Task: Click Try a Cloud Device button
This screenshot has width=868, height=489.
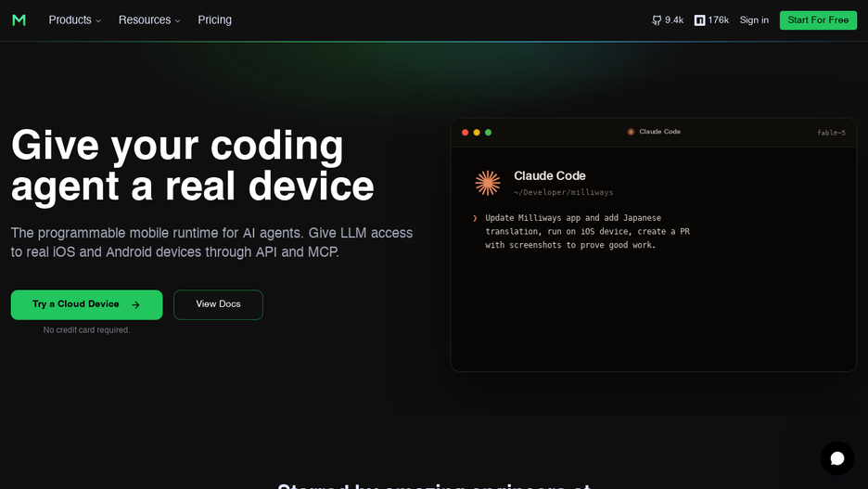Action: click(87, 304)
